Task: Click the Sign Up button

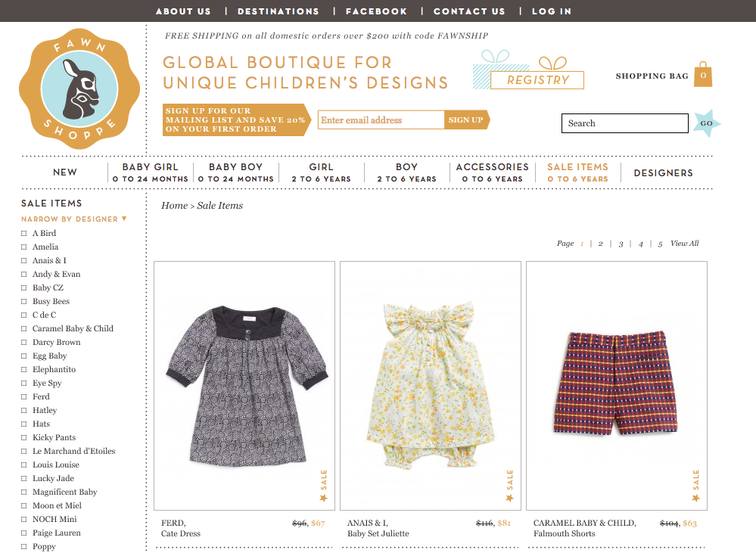Action: [x=466, y=120]
